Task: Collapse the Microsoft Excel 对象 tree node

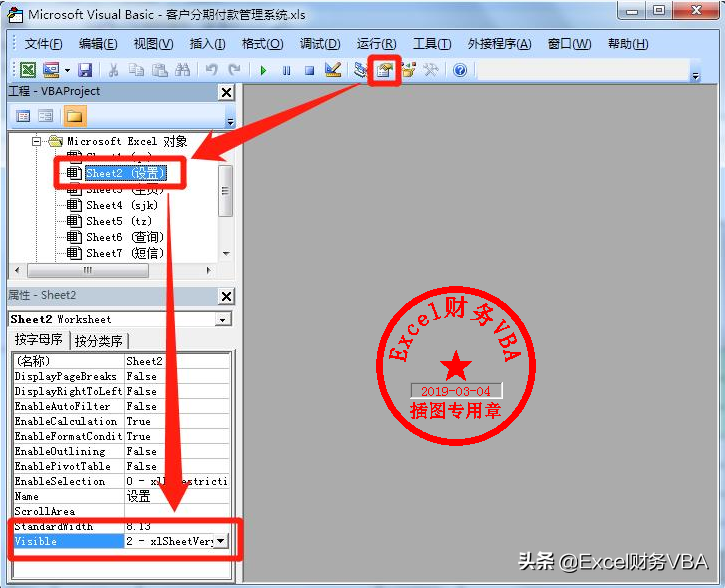Action: pos(37,141)
